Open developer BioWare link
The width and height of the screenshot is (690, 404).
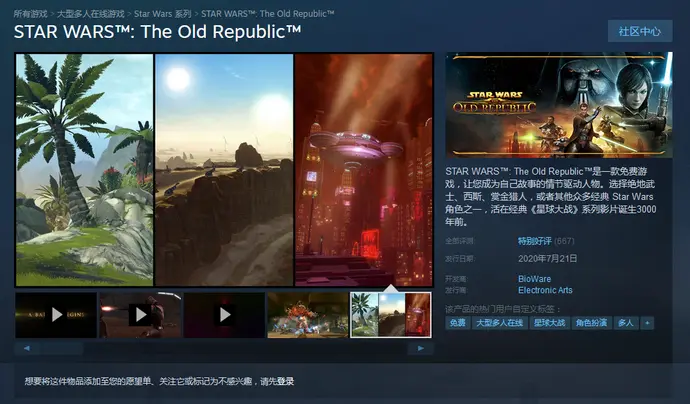pos(534,279)
